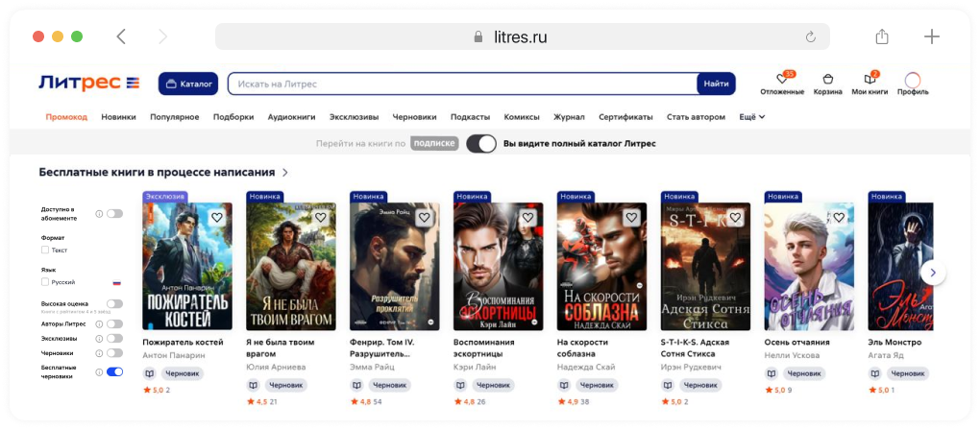980x430 pixels.
Task: Click the Каталог button
Action: (x=188, y=84)
